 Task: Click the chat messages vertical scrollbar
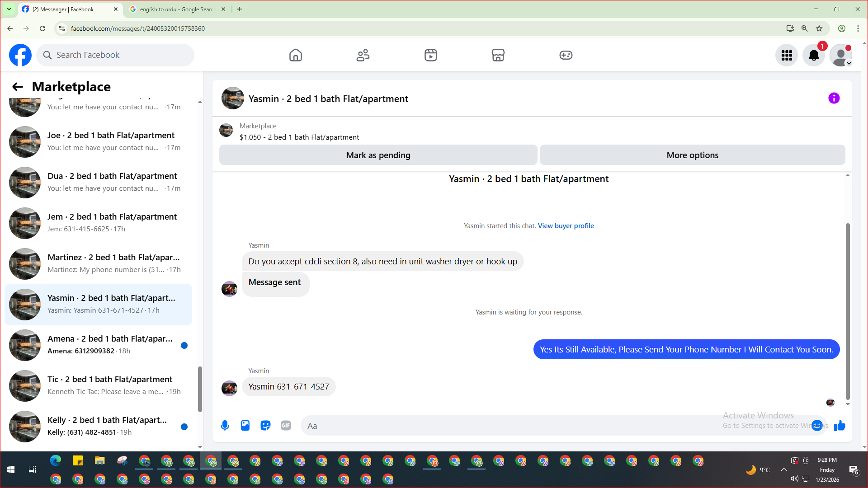[848, 312]
